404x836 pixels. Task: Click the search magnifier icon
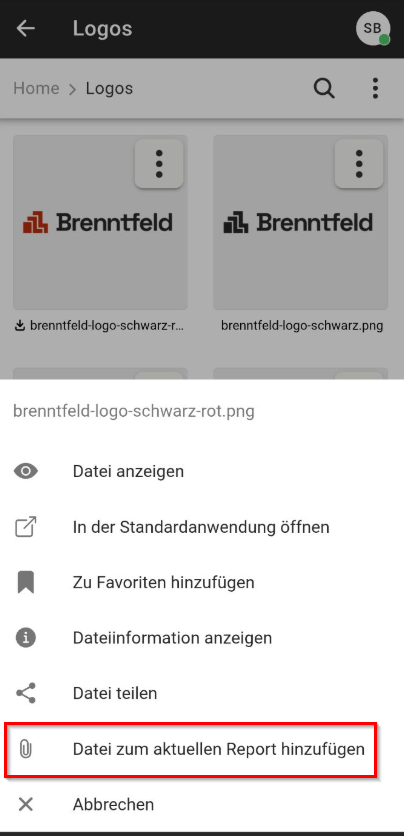pos(324,88)
